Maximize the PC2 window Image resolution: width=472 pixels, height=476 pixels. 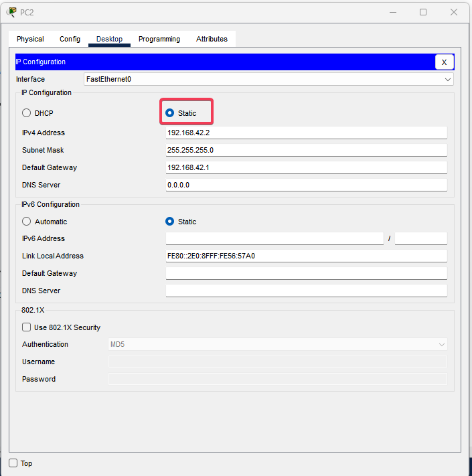pyautogui.click(x=423, y=12)
